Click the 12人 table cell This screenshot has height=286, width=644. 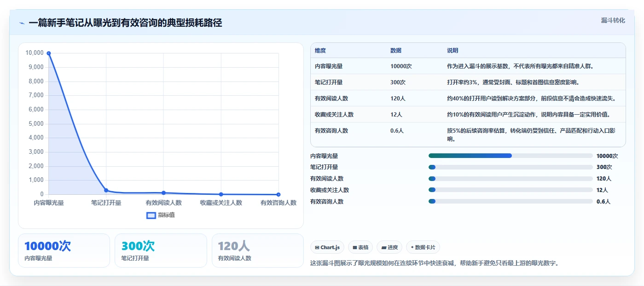[x=396, y=114]
